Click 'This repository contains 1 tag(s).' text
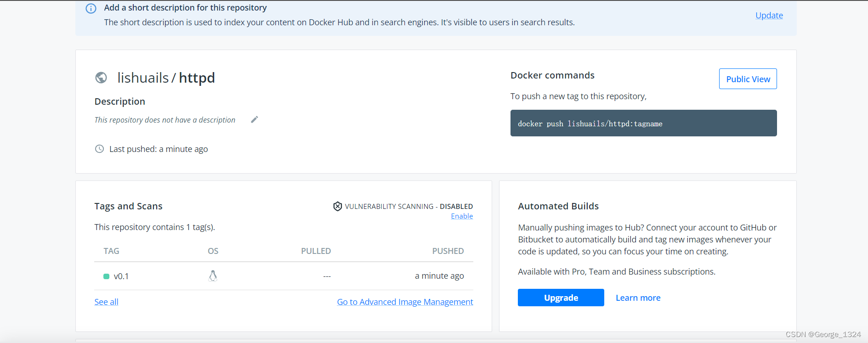868x343 pixels. pos(154,227)
